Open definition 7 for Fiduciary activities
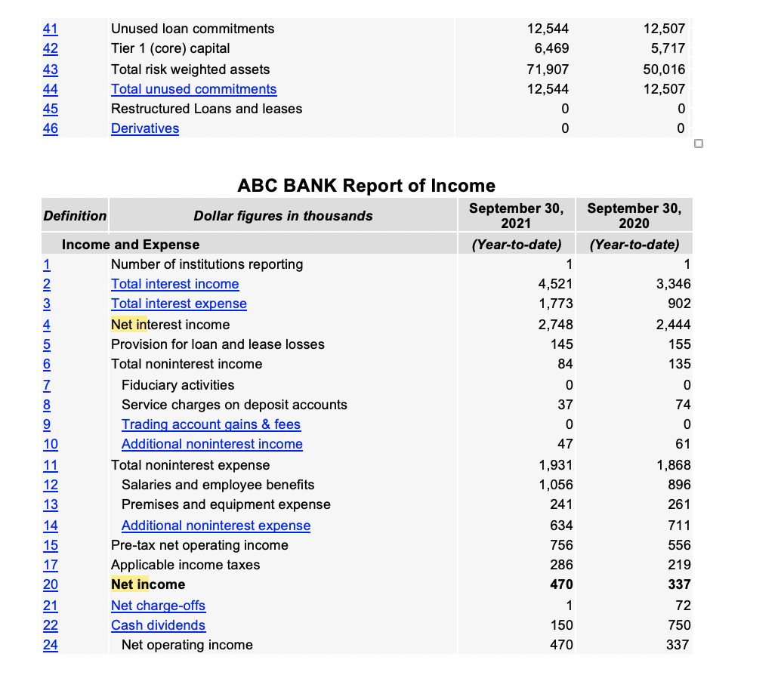The image size is (781, 700). pyautogui.click(x=47, y=385)
